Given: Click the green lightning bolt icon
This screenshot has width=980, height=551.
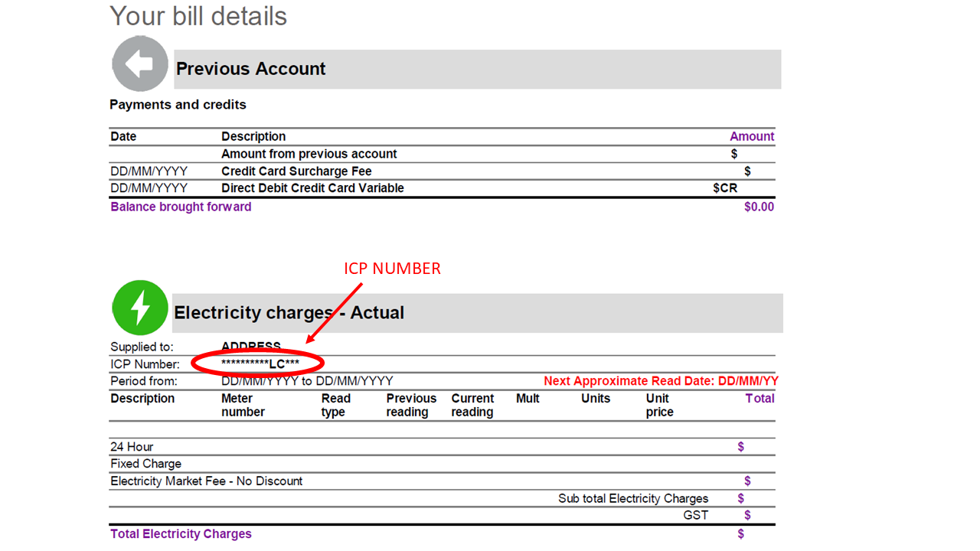Looking at the screenshot, I should coord(140,308).
